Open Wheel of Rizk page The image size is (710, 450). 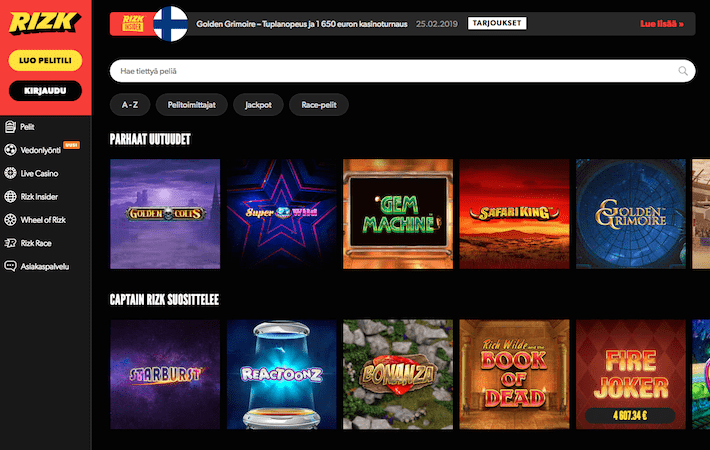[45, 220]
